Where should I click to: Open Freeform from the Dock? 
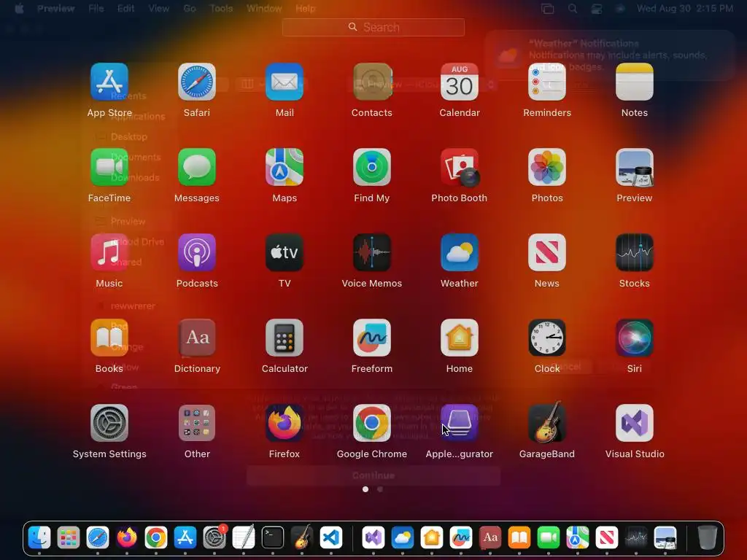[461, 537]
